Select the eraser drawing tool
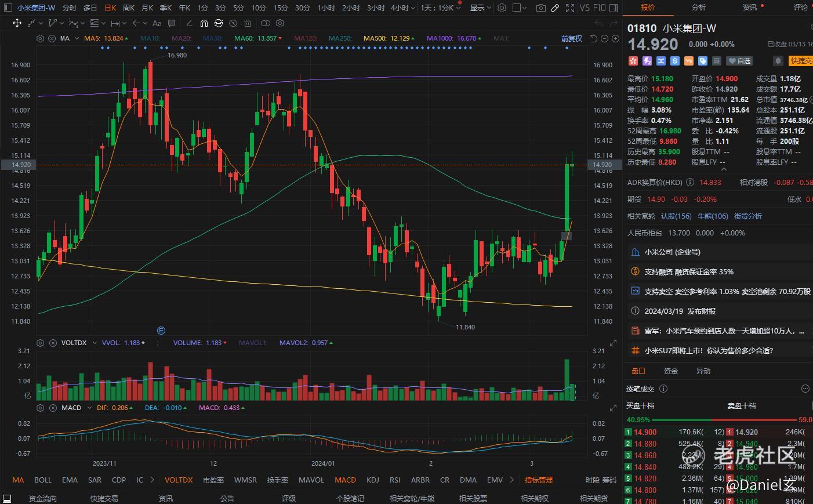Viewport: 813px width, 504px height. click(x=189, y=23)
